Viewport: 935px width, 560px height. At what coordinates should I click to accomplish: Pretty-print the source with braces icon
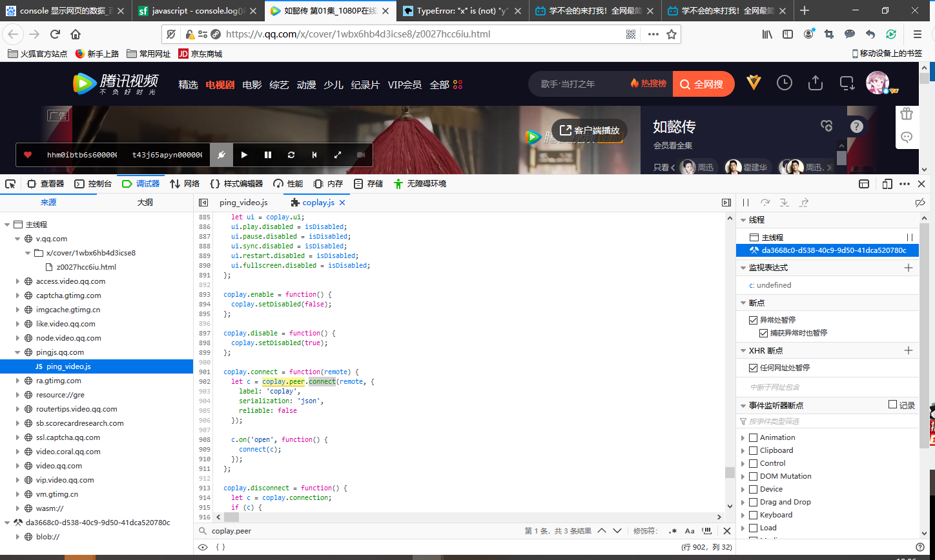(x=220, y=547)
